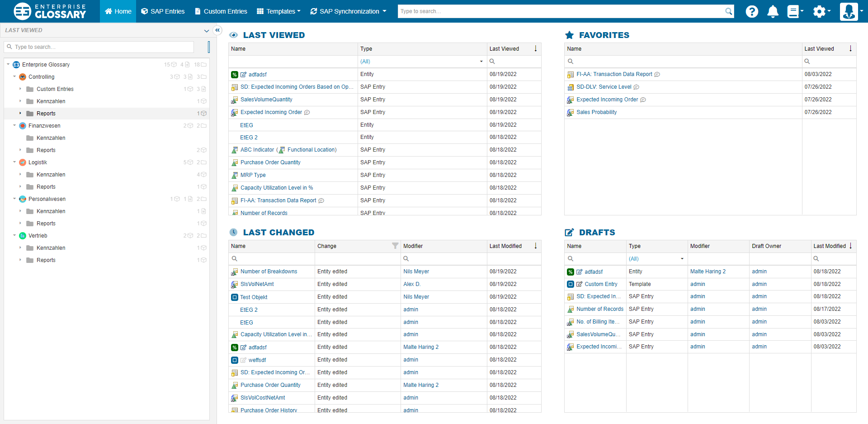The width and height of the screenshot is (868, 424).
Task: Collapse the left sidebar with double-chevron
Action: tap(217, 30)
